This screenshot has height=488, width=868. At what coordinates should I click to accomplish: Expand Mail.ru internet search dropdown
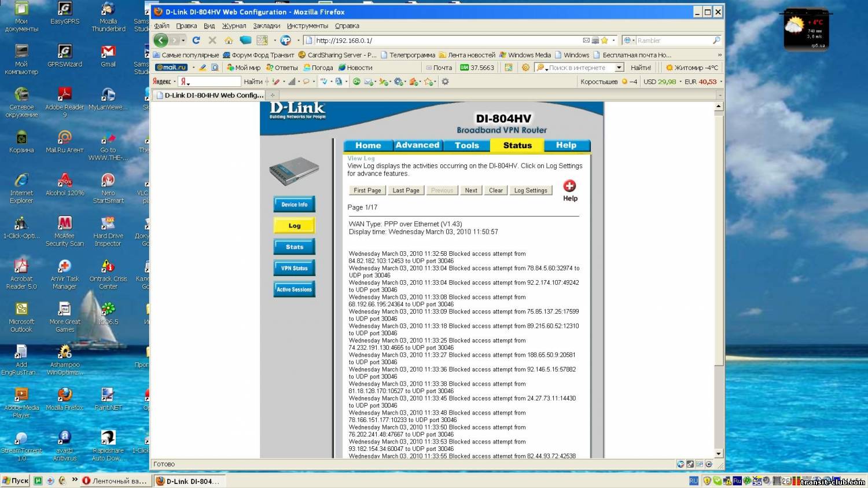point(619,67)
